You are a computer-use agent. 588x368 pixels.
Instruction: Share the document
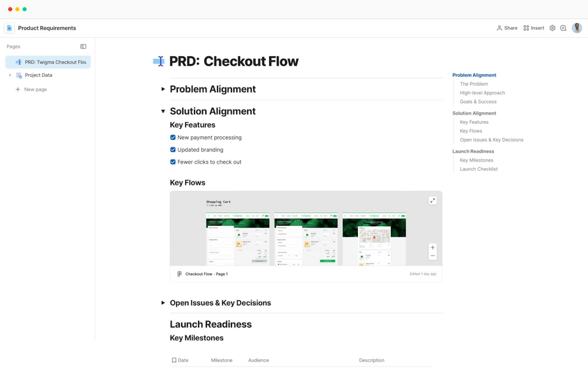507,28
